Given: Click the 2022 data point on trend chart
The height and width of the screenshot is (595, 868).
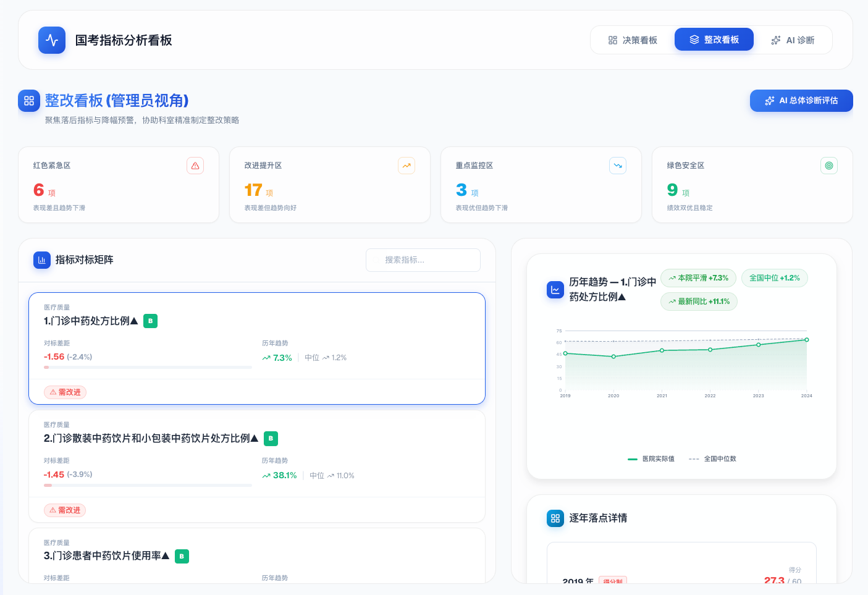Looking at the screenshot, I should [710, 350].
